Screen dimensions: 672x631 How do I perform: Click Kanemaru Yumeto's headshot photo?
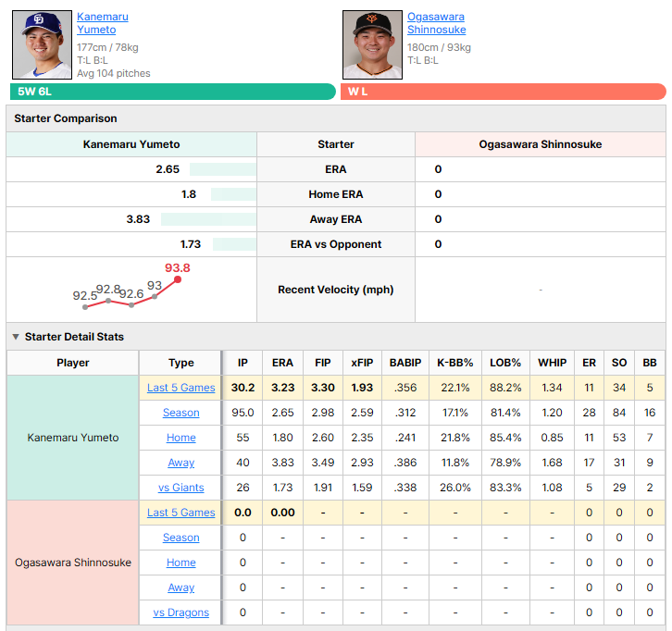pyautogui.click(x=42, y=45)
